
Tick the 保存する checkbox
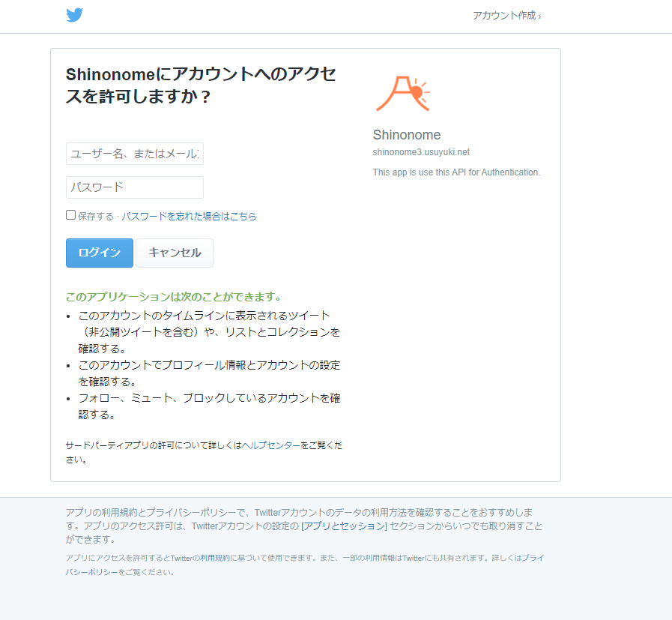(x=70, y=215)
